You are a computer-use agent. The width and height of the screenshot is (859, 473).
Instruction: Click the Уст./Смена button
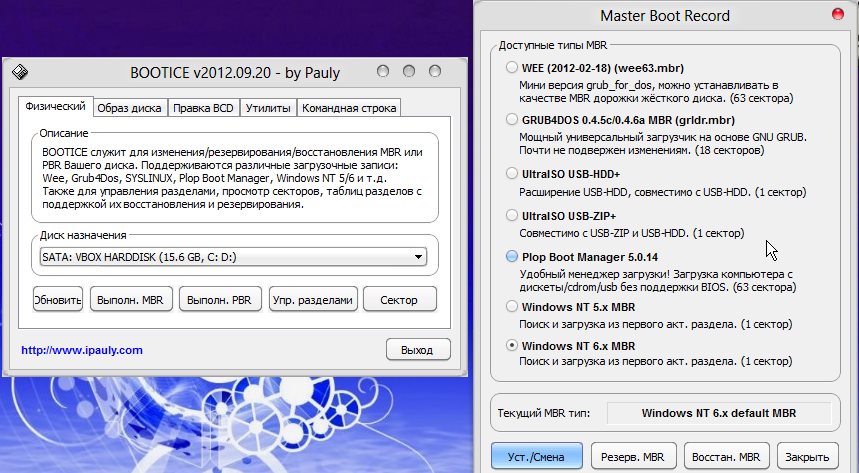tap(535, 456)
